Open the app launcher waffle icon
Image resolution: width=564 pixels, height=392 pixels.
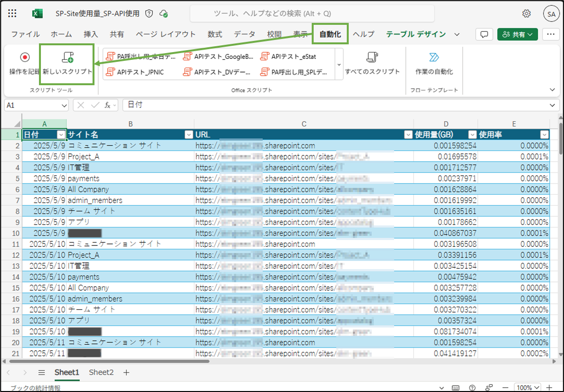[12, 14]
